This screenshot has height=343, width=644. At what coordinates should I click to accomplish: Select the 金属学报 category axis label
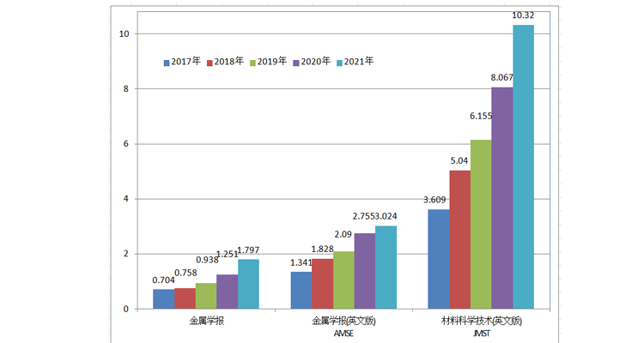(x=207, y=321)
